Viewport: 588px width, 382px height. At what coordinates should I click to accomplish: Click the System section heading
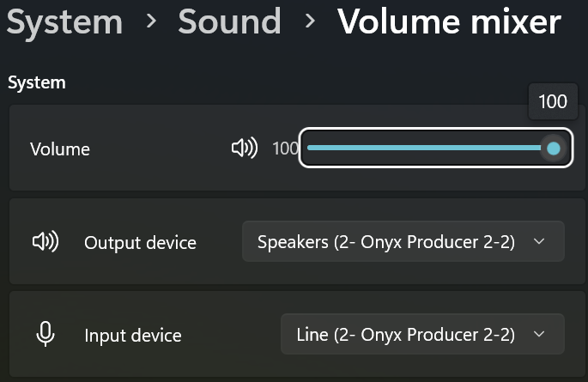tap(37, 82)
